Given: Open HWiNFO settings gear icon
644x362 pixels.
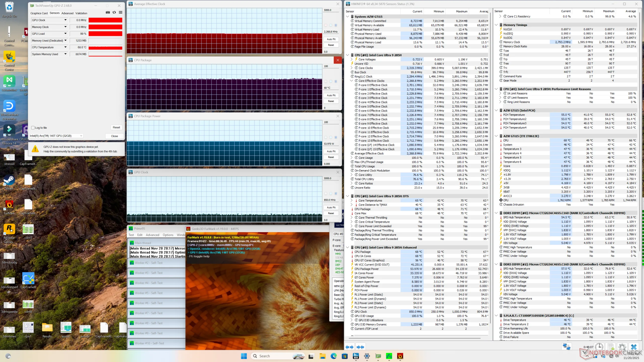Looking at the screenshot, I should point(622,347).
